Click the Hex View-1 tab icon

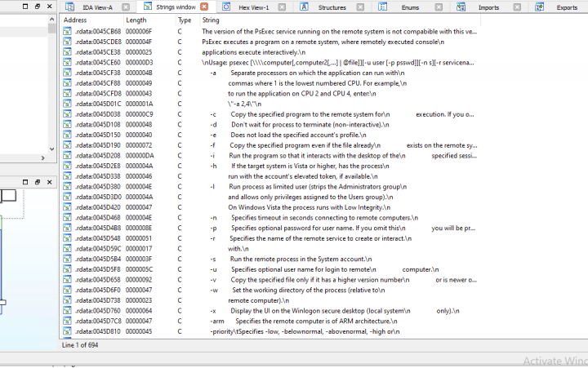tap(226, 7)
